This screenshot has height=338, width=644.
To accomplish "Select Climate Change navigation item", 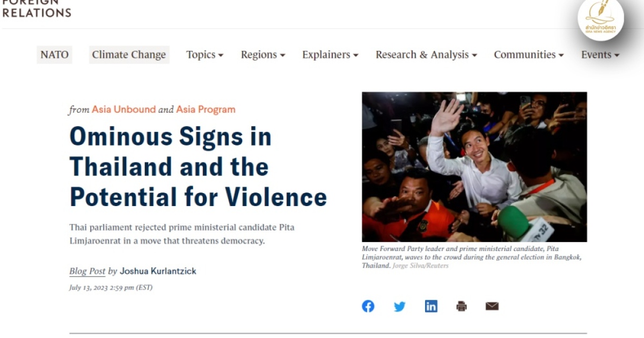I will click(129, 55).
